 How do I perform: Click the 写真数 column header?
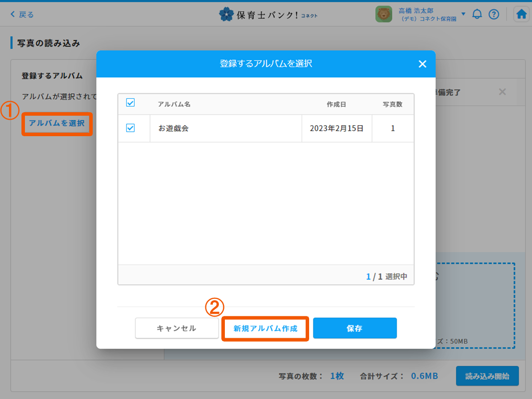tap(392, 104)
